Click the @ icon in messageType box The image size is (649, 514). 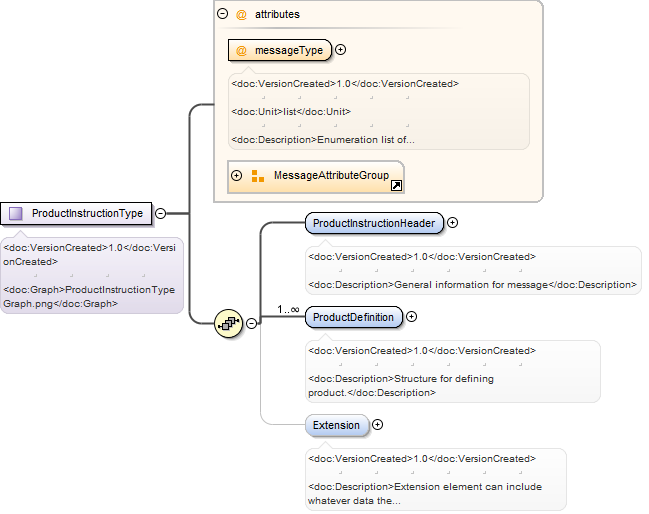pos(241,50)
